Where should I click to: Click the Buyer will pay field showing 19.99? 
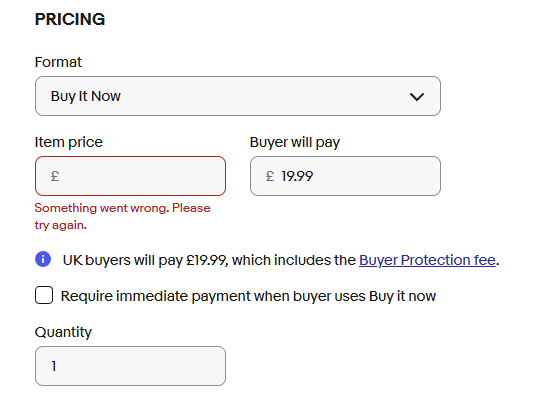[x=345, y=176]
